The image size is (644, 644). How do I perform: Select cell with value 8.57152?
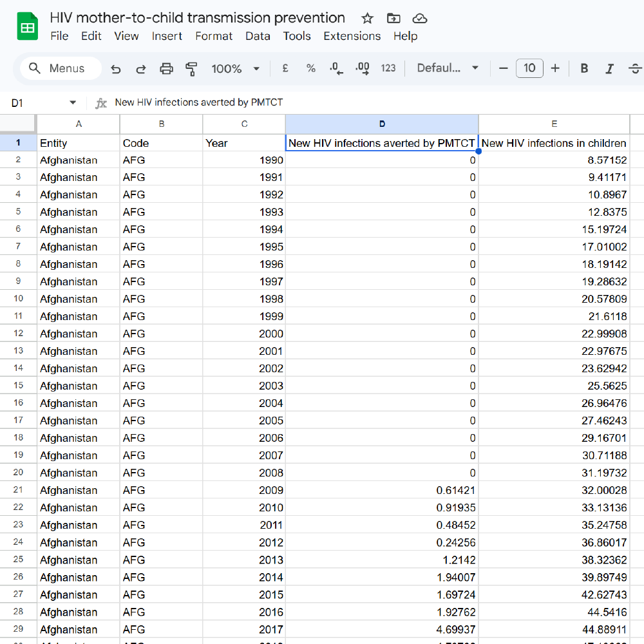pyautogui.click(x=554, y=160)
